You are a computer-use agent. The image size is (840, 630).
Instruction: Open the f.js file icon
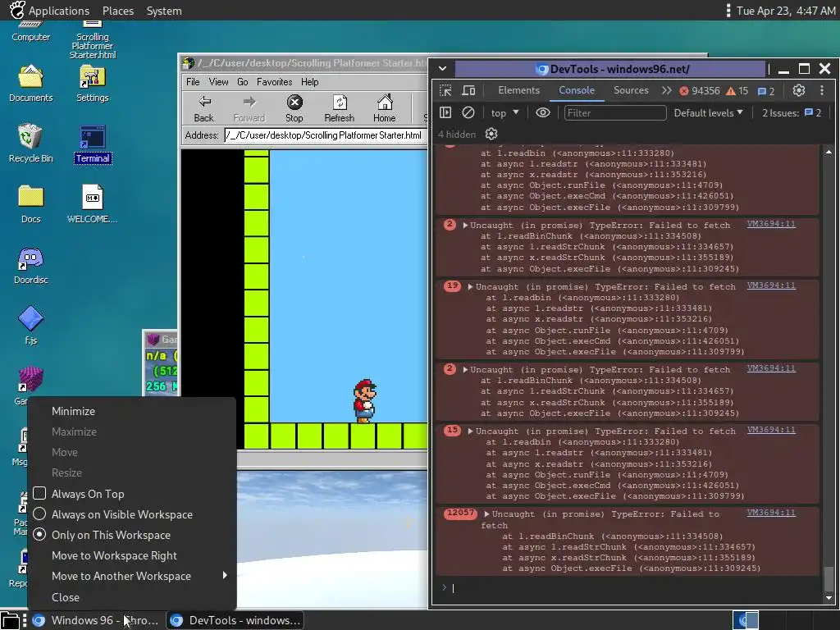point(30,325)
